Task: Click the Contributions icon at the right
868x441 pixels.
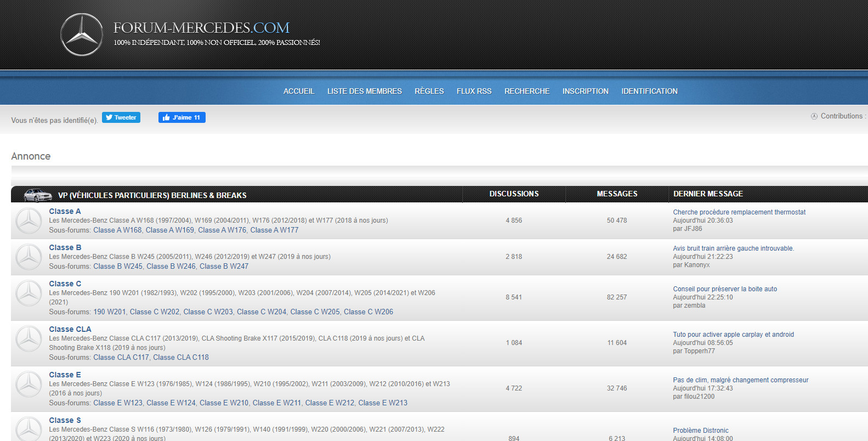Action: pyautogui.click(x=814, y=116)
